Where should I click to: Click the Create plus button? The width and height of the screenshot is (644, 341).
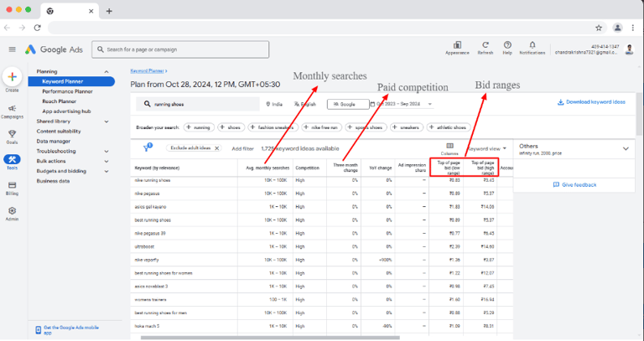click(12, 77)
